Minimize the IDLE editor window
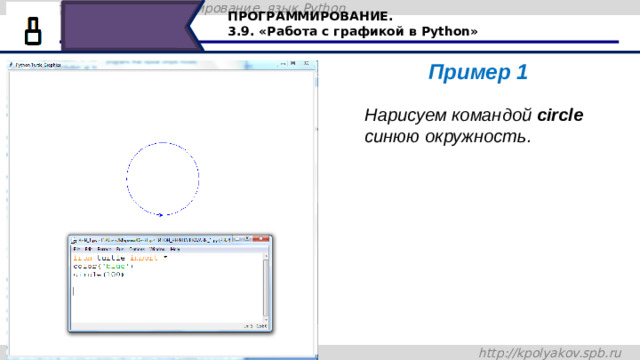Viewport: 640px width, 360px height. [x=238, y=238]
